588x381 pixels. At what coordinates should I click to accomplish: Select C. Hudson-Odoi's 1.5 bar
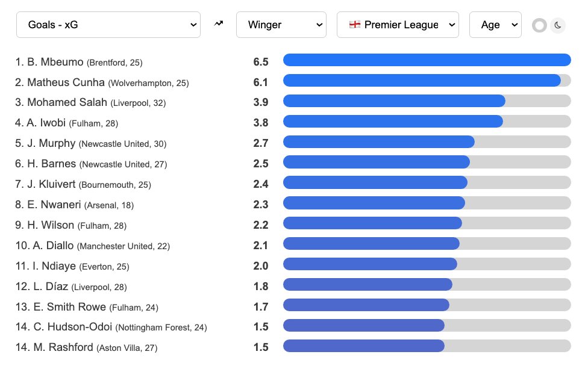pyautogui.click(x=364, y=325)
